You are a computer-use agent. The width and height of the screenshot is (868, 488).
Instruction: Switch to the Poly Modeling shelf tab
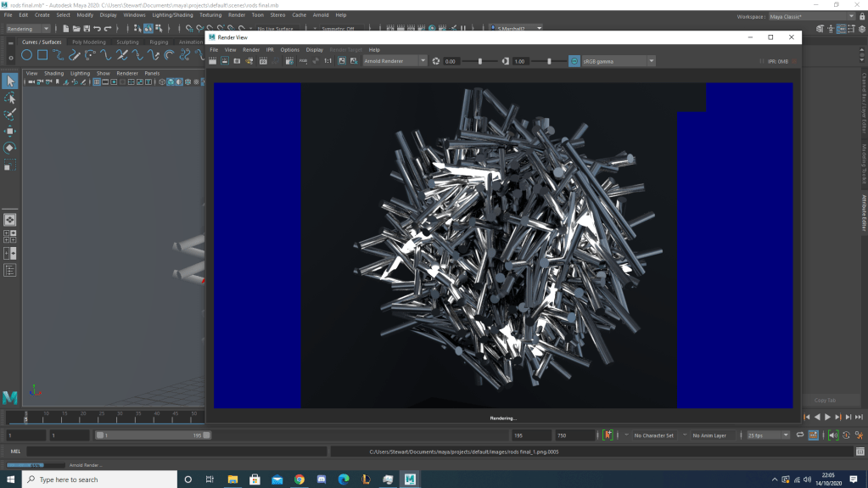coord(89,42)
